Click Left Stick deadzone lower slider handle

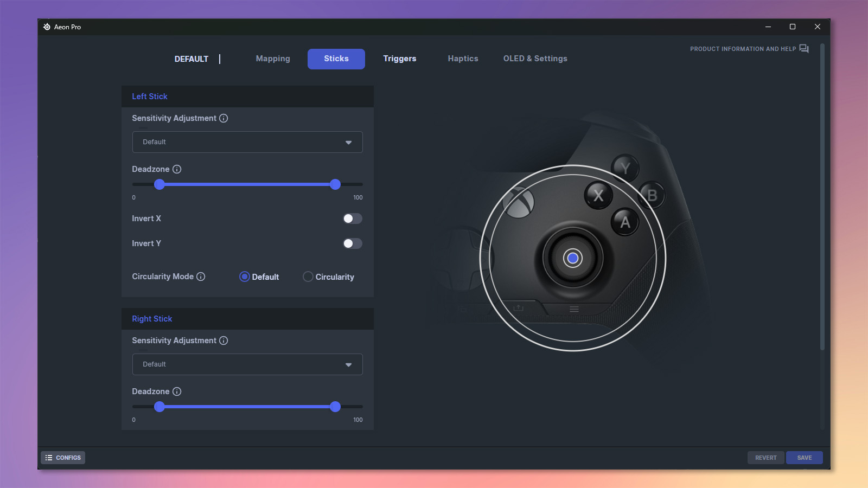[x=159, y=184]
